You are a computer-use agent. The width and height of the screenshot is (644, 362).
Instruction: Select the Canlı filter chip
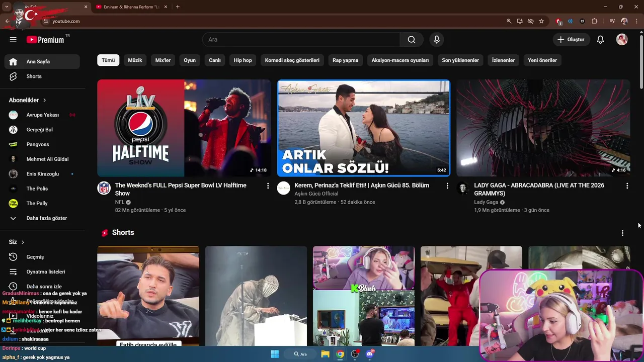point(215,60)
